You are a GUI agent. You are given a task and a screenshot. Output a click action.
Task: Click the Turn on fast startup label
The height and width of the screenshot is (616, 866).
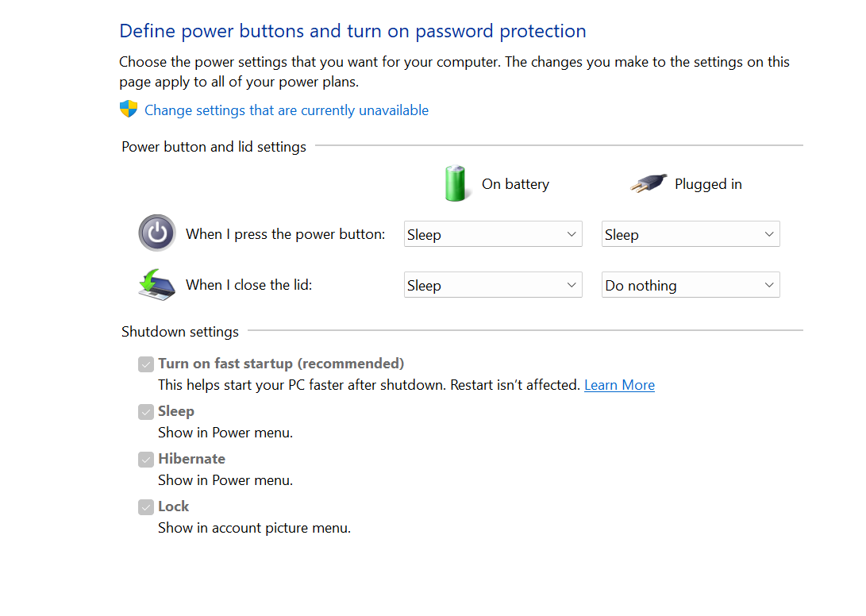click(x=281, y=364)
